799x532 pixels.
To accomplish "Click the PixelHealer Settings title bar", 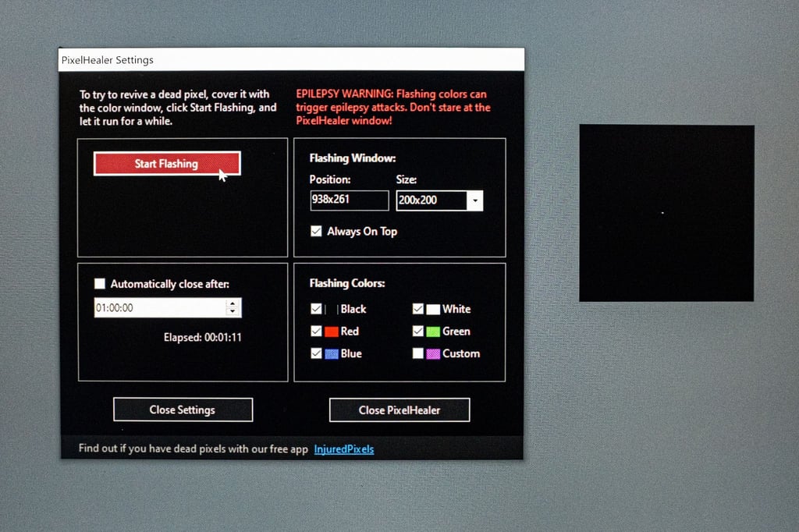I will click(292, 59).
